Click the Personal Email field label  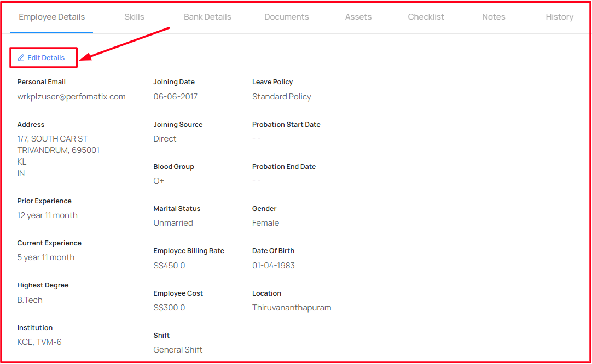tap(41, 82)
